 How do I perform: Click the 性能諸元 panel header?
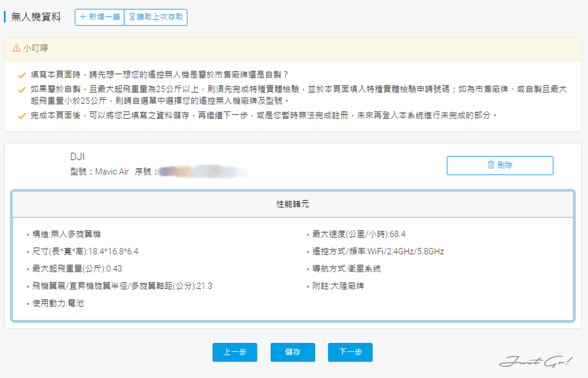(x=292, y=204)
